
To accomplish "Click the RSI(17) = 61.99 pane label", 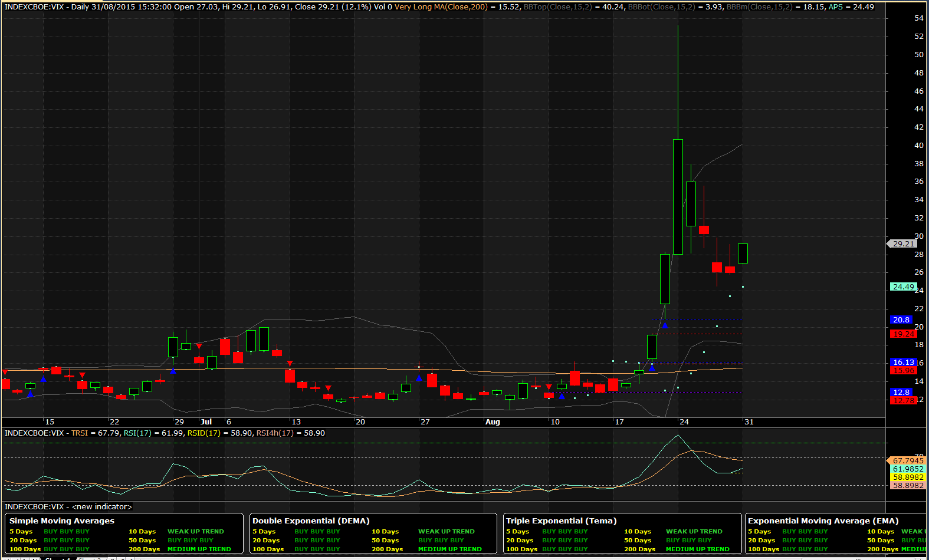I will pyautogui.click(x=153, y=433).
